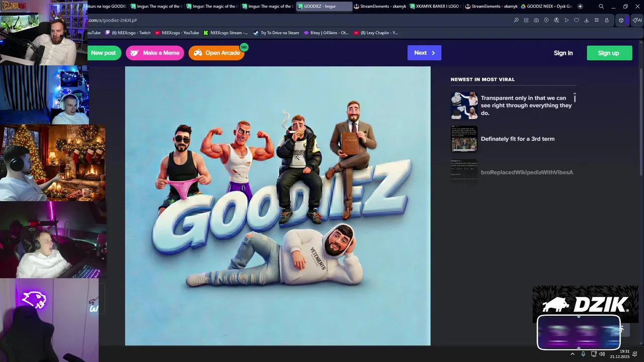The width and height of the screenshot is (644, 362).
Task: Click the page vertical scrollbar
Action: (641, 121)
